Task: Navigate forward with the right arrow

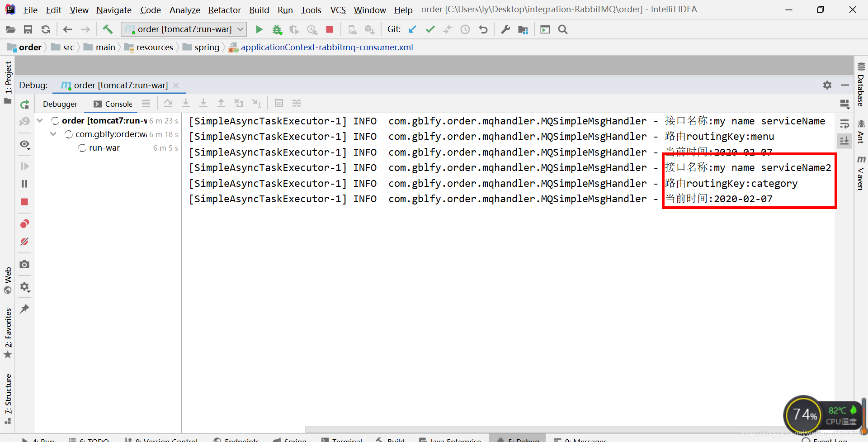Action: pyautogui.click(x=85, y=29)
